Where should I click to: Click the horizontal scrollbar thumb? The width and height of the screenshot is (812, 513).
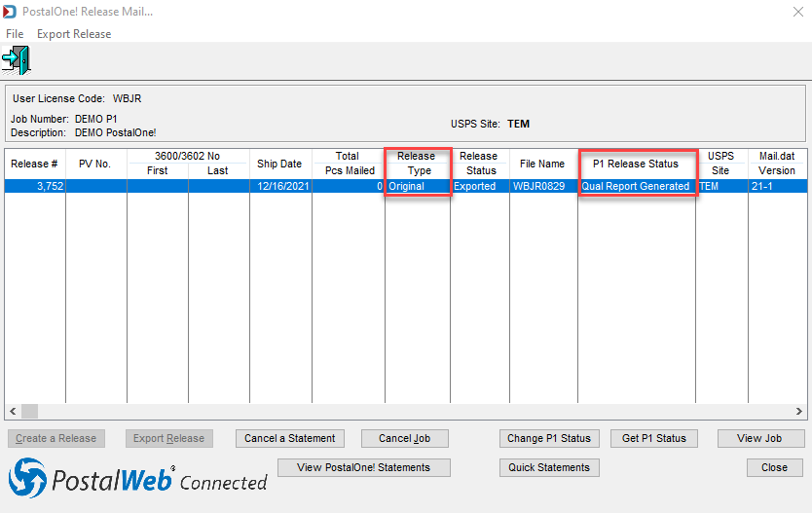coord(29,411)
